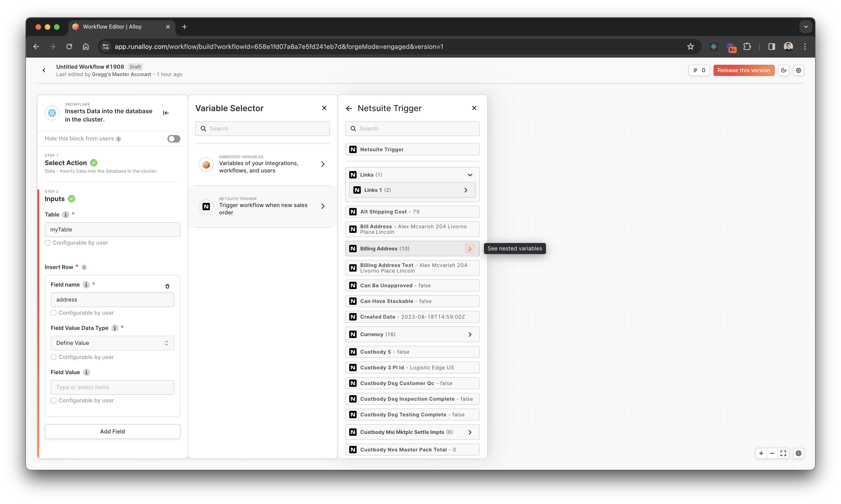Zoom in on the canvas
This screenshot has width=841, height=504.
pyautogui.click(x=761, y=454)
